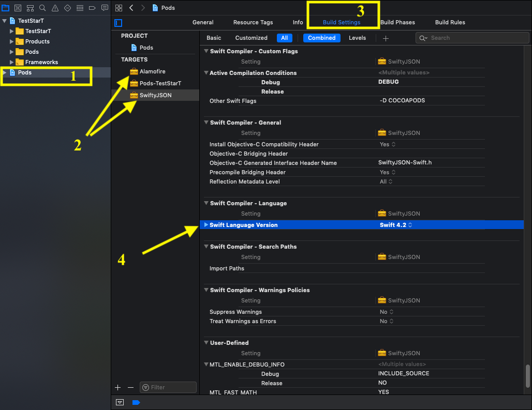Expand the Products folder

pyautogui.click(x=11, y=42)
